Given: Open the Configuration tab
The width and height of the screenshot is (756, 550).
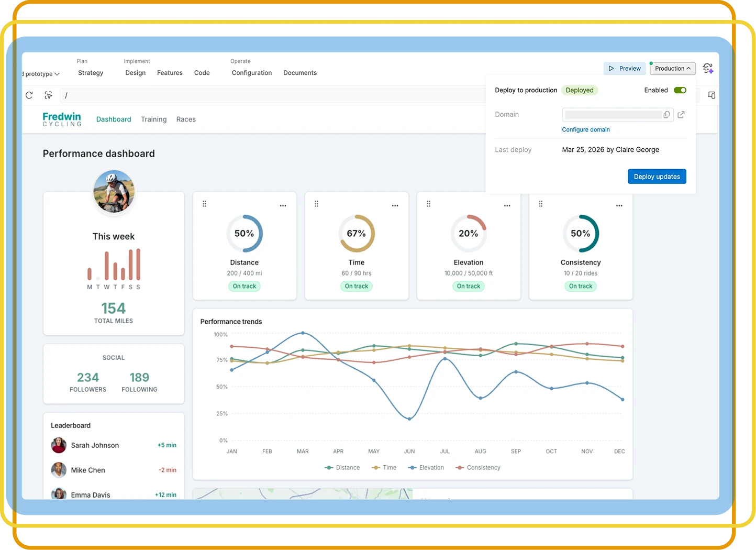Looking at the screenshot, I should coord(252,73).
